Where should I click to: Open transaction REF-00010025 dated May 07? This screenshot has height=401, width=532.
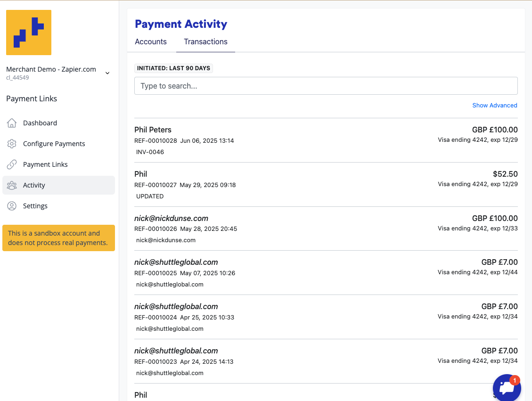click(326, 272)
